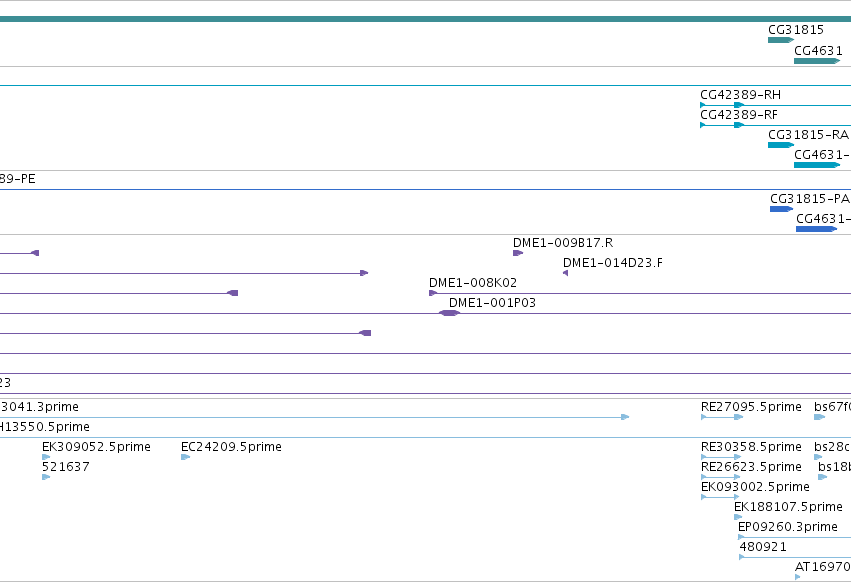
Task: Click the EK093002.5prime EST label
Action: 755,487
